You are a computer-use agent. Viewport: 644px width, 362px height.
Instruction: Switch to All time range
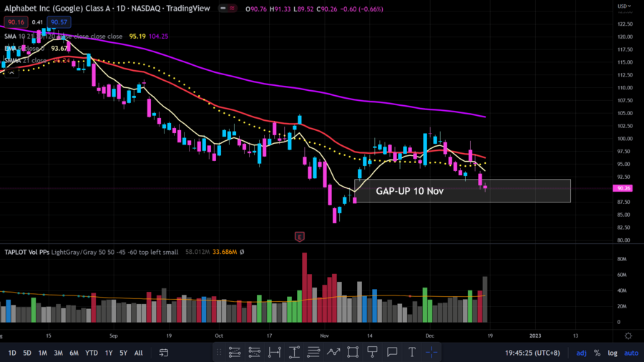pos(138,353)
